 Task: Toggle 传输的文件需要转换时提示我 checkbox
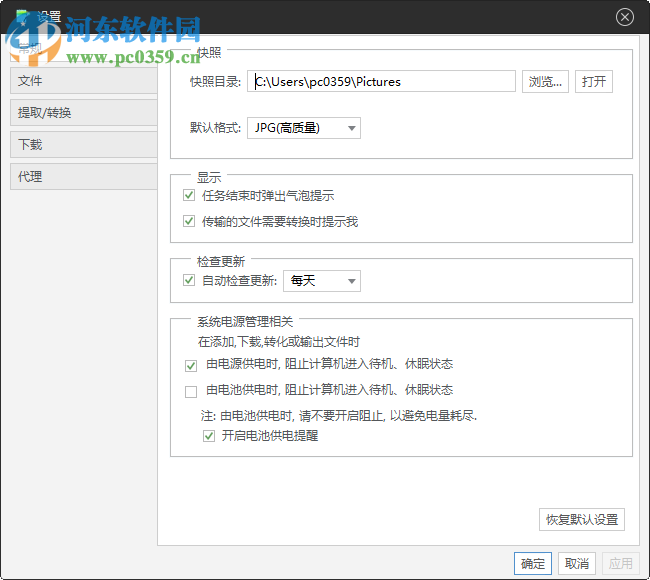189,221
